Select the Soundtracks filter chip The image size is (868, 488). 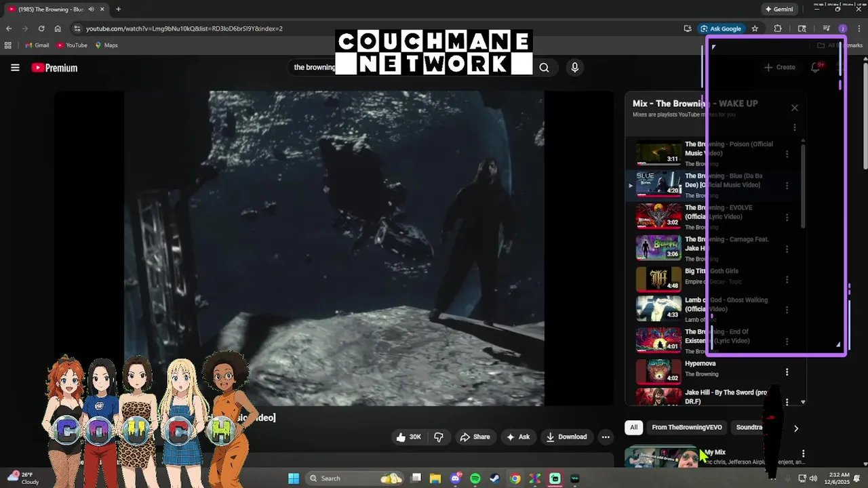click(x=749, y=428)
